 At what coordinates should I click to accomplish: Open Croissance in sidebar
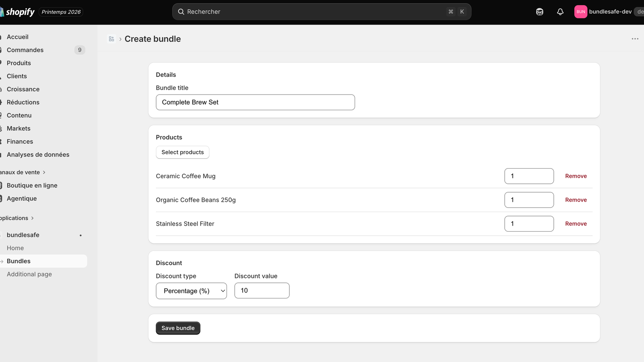click(x=23, y=89)
